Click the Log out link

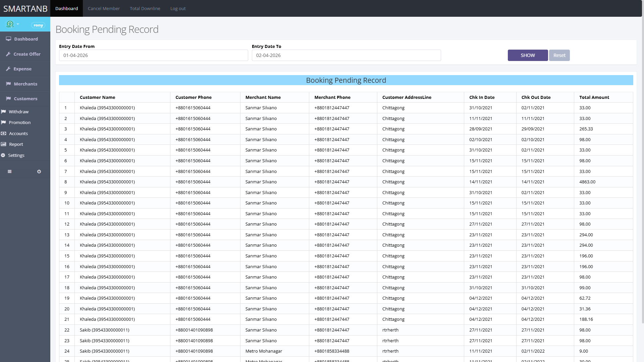click(x=178, y=9)
